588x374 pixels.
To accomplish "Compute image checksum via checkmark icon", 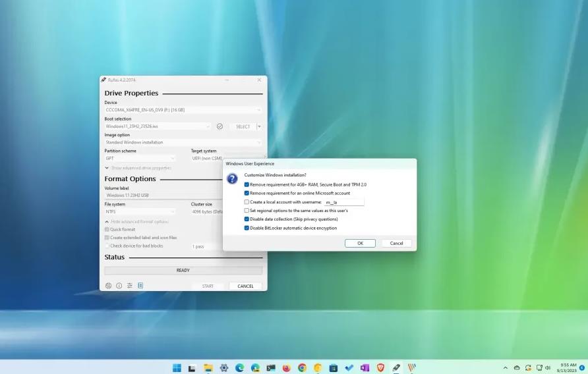I will pyautogui.click(x=220, y=126).
